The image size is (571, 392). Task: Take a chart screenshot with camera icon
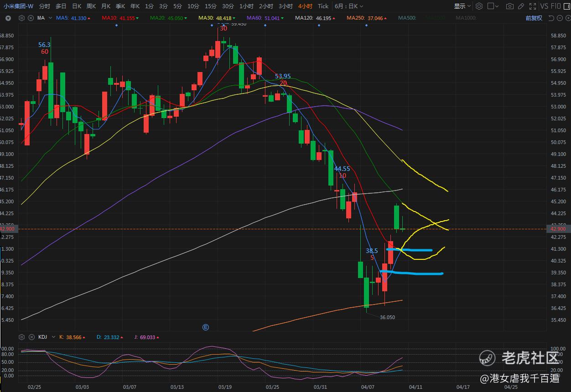click(x=510, y=6)
